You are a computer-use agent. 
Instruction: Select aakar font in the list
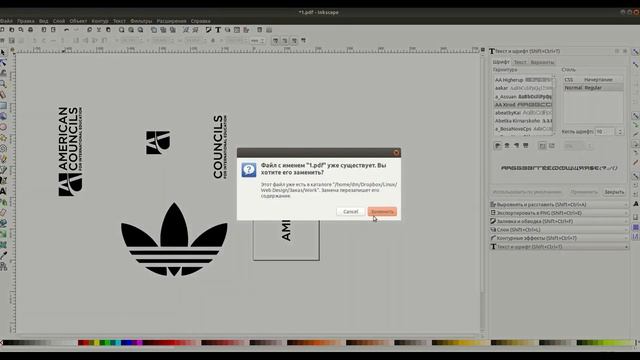tap(523, 88)
